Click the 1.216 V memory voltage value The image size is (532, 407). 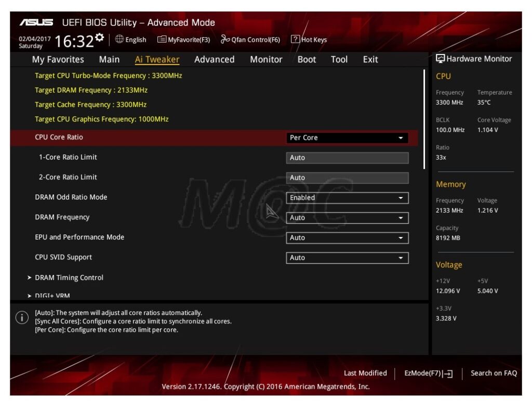coord(487,211)
